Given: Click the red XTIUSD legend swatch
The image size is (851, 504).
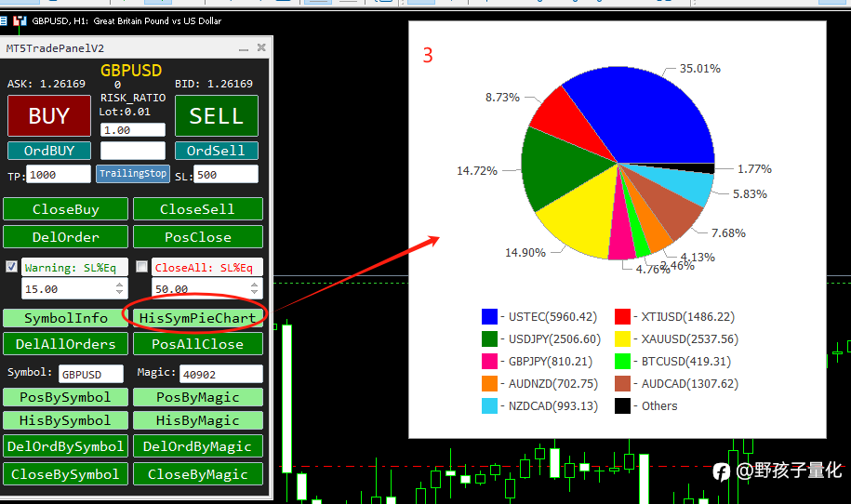Looking at the screenshot, I should click(x=622, y=316).
